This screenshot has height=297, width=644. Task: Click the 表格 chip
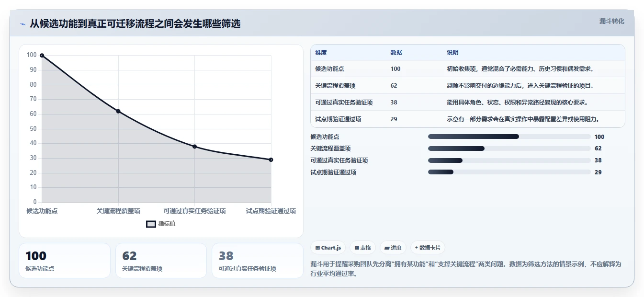click(x=363, y=248)
